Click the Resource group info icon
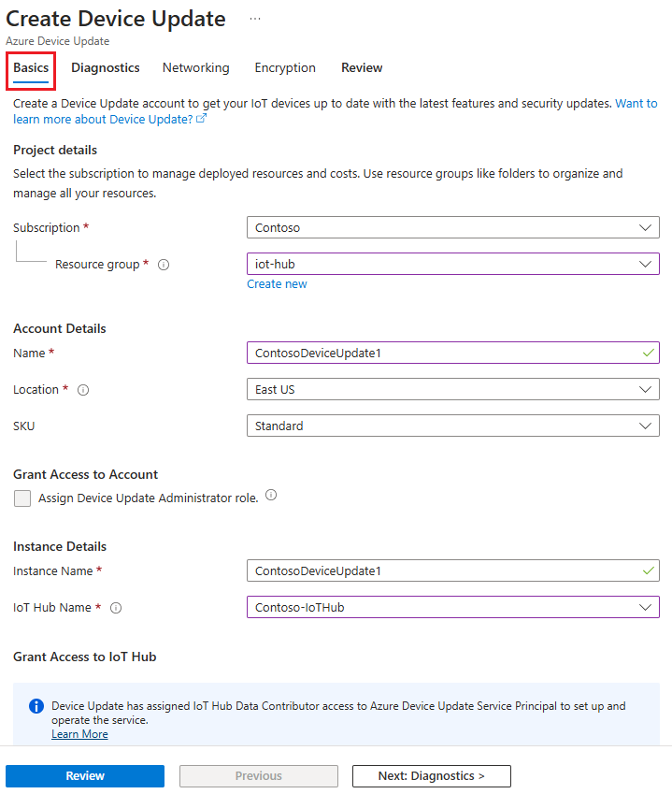 click(x=163, y=264)
